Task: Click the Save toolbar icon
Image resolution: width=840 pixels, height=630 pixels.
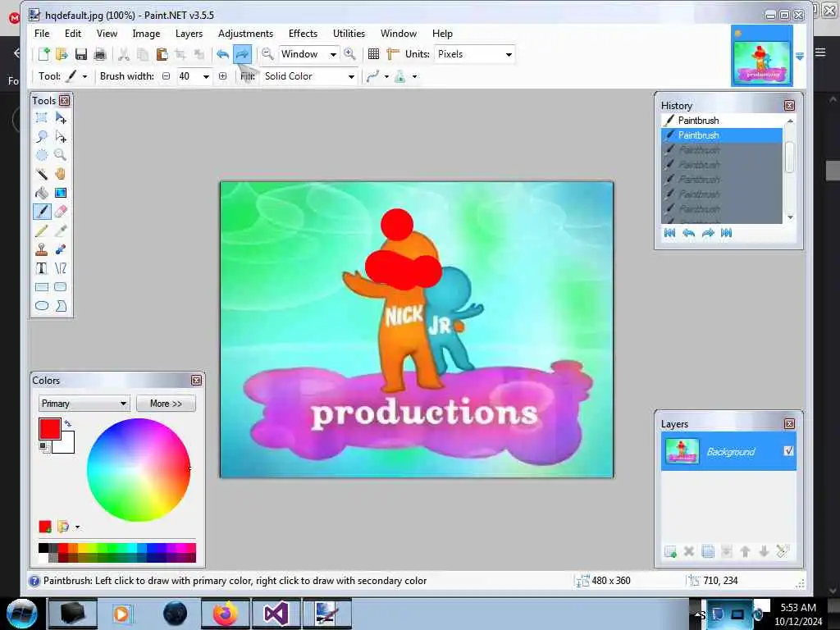Action: (81, 54)
